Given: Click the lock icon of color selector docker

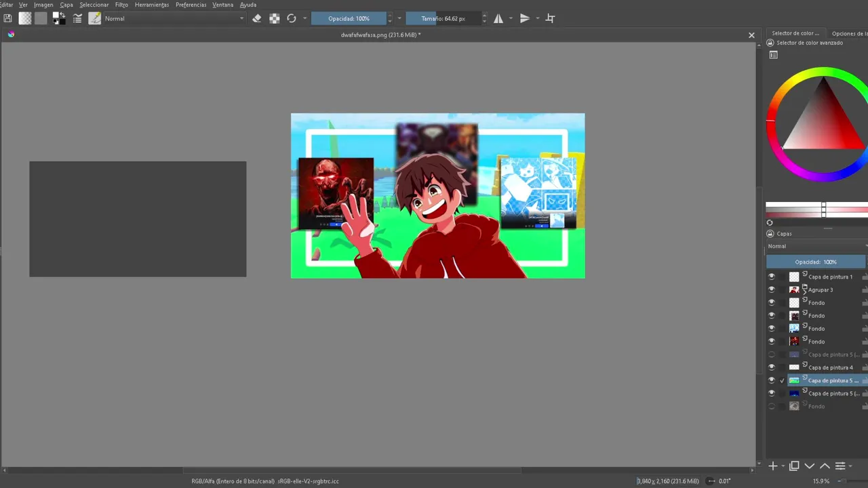Looking at the screenshot, I should tap(770, 43).
